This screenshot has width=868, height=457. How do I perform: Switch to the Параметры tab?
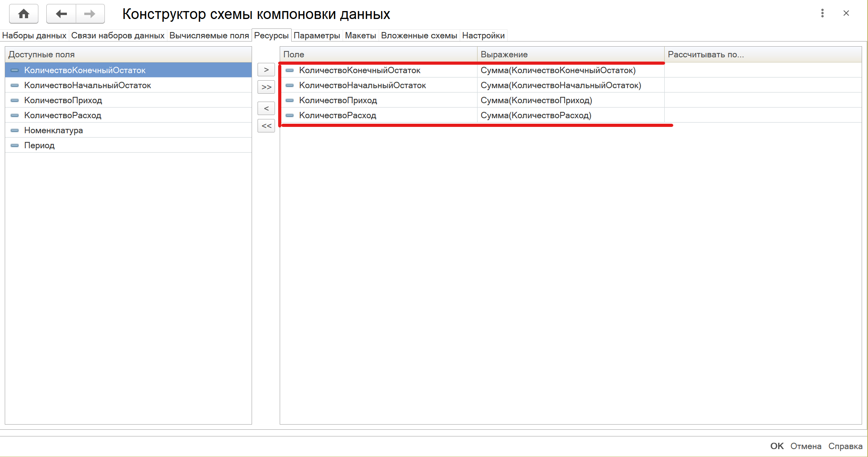tap(317, 36)
